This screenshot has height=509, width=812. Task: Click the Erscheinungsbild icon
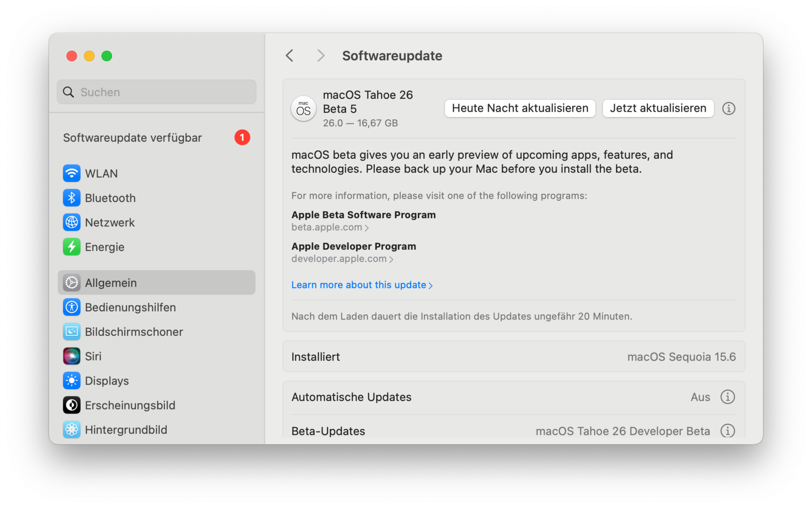pyautogui.click(x=72, y=405)
